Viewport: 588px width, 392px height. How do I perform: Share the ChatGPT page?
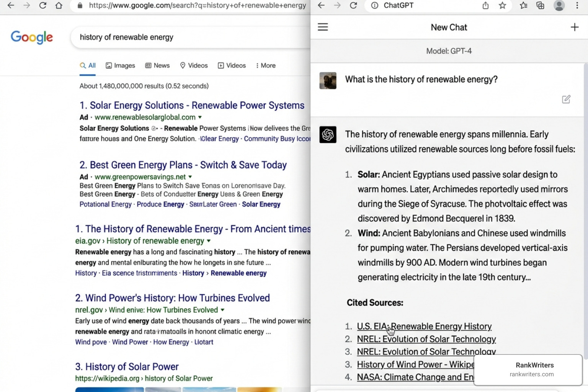click(485, 5)
